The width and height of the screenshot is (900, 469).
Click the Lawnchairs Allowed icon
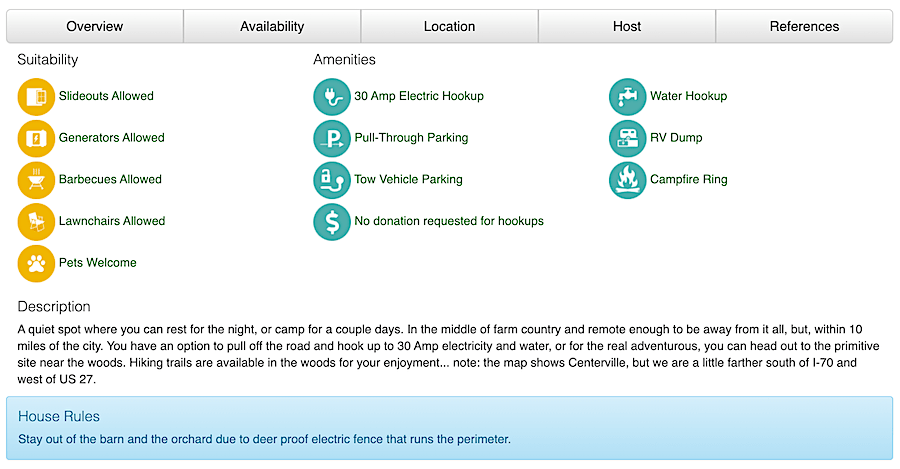36,222
